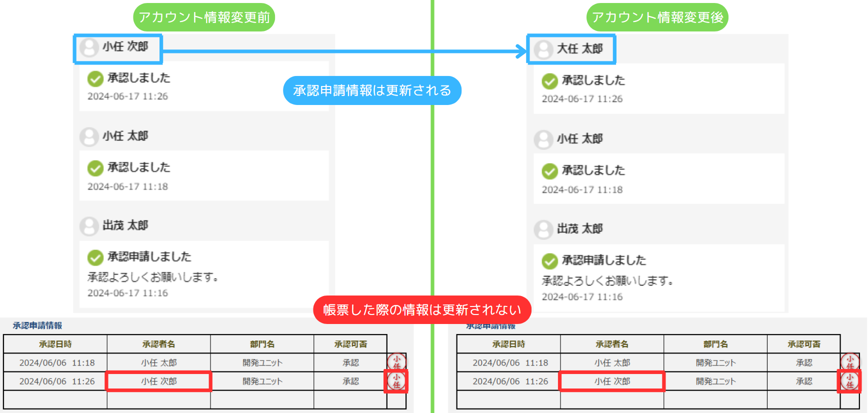The height and width of the screenshot is (413, 868).
Task: Click timestamp 2024-06-17 11:18 in 変更後 timeline
Action: 582,189
